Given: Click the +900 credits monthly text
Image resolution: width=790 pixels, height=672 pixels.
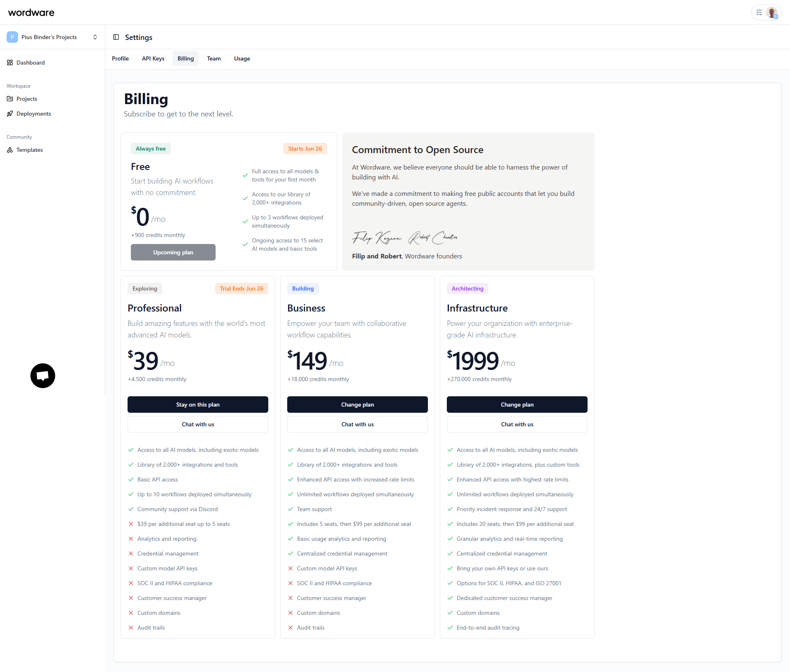Looking at the screenshot, I should [x=158, y=235].
